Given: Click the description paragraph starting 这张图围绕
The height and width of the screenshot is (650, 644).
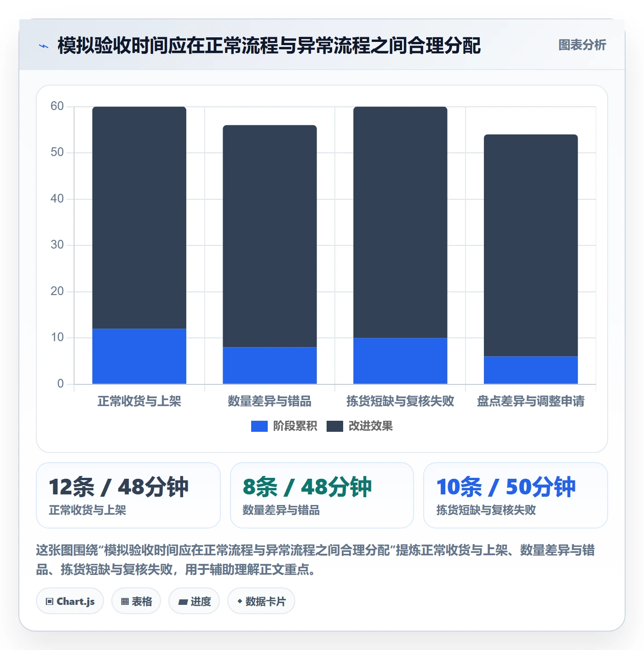Looking at the screenshot, I should click(316, 560).
